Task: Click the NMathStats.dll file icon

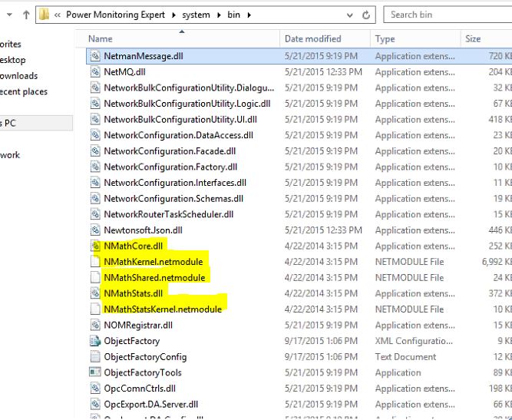Action: click(x=95, y=293)
